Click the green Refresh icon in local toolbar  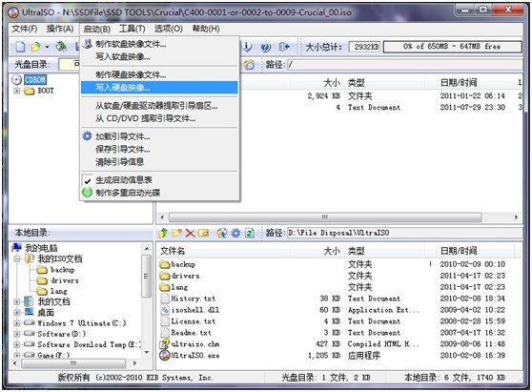[250, 233]
